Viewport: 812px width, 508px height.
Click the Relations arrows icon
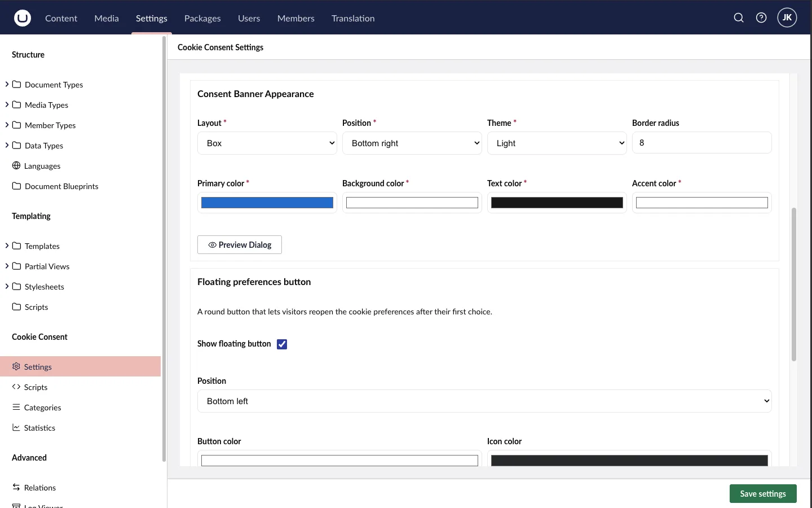pos(16,487)
